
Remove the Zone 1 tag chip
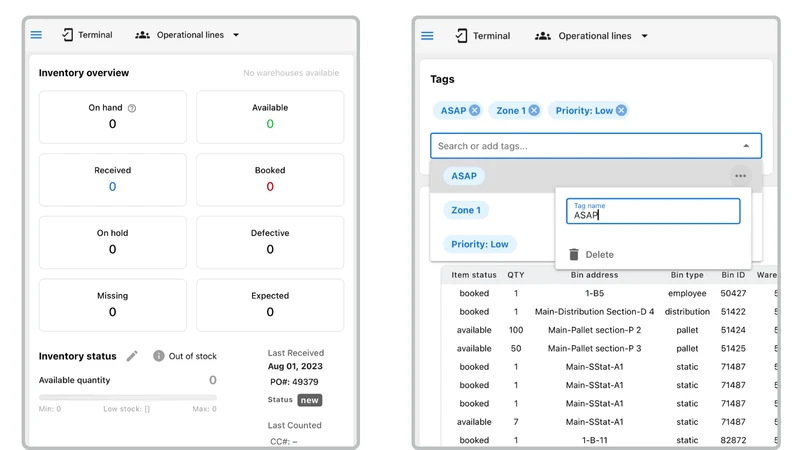coord(534,110)
